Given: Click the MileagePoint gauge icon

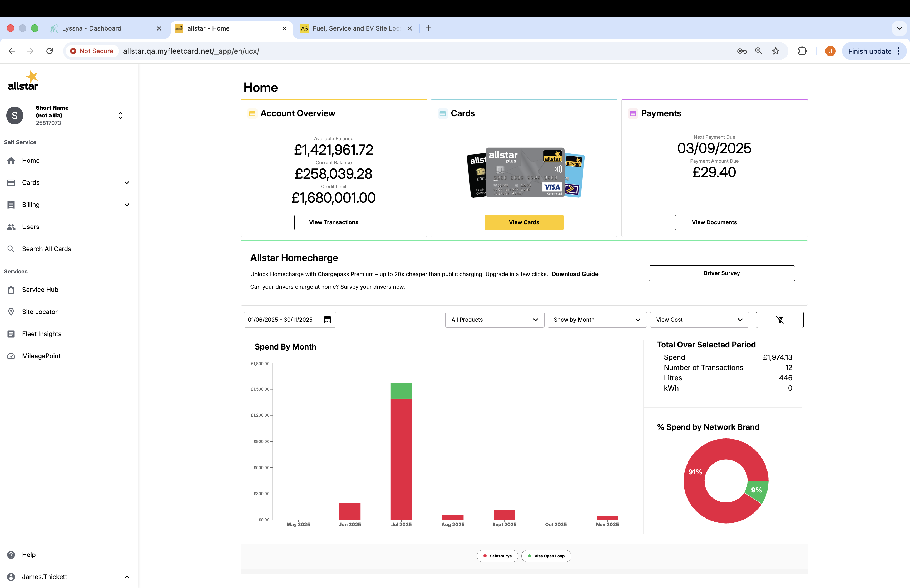Looking at the screenshot, I should click(x=11, y=356).
